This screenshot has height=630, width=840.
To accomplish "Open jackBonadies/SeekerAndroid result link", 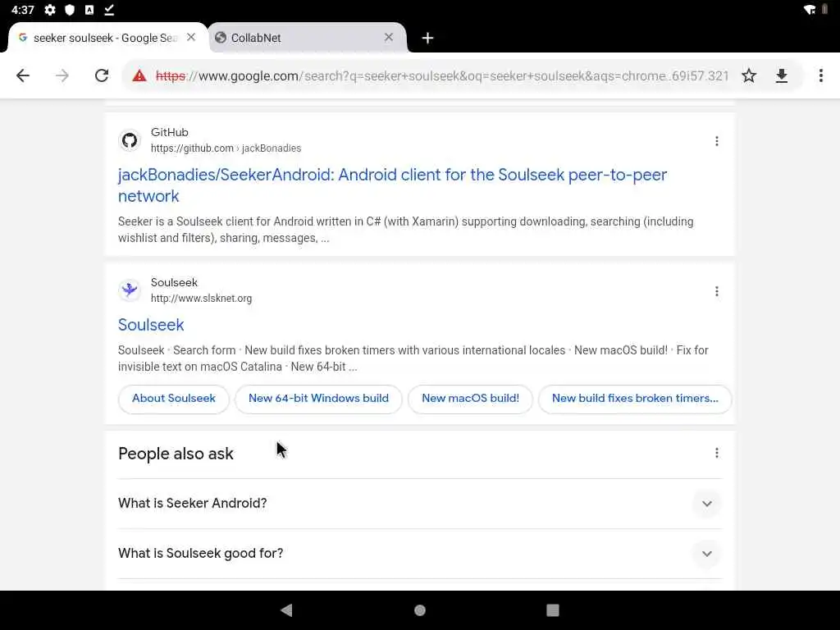I will click(x=392, y=185).
